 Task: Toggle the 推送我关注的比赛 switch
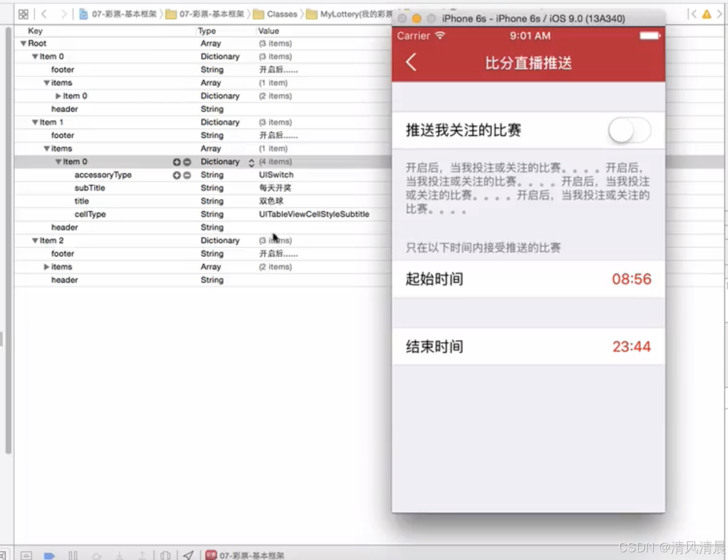tap(629, 130)
